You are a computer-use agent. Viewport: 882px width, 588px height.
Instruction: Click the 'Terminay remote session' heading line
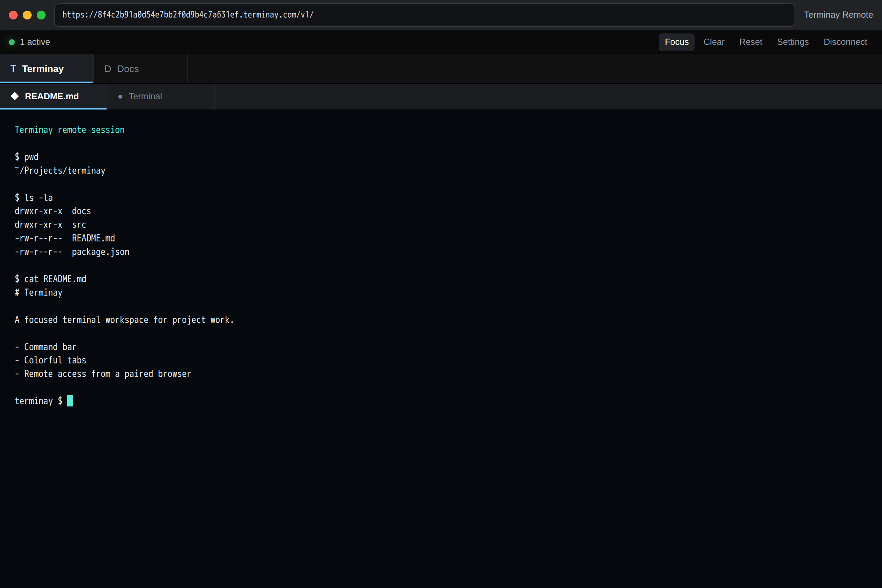coord(69,130)
